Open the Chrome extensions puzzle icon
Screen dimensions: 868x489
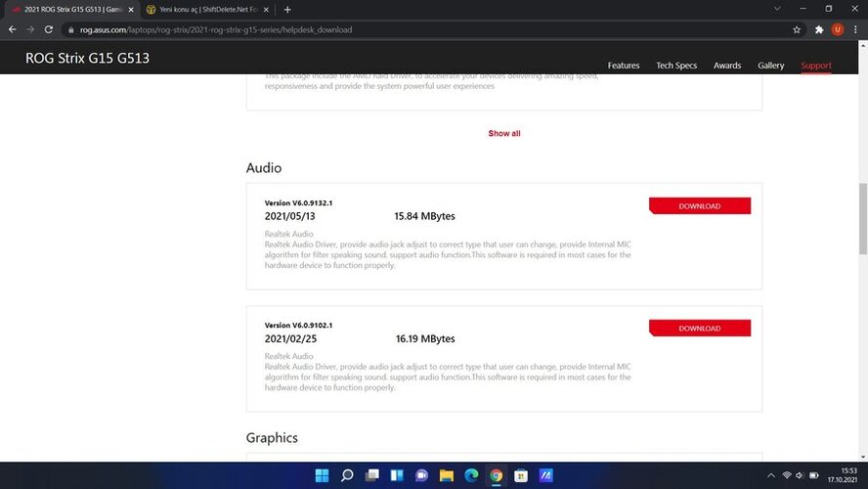click(x=819, y=30)
